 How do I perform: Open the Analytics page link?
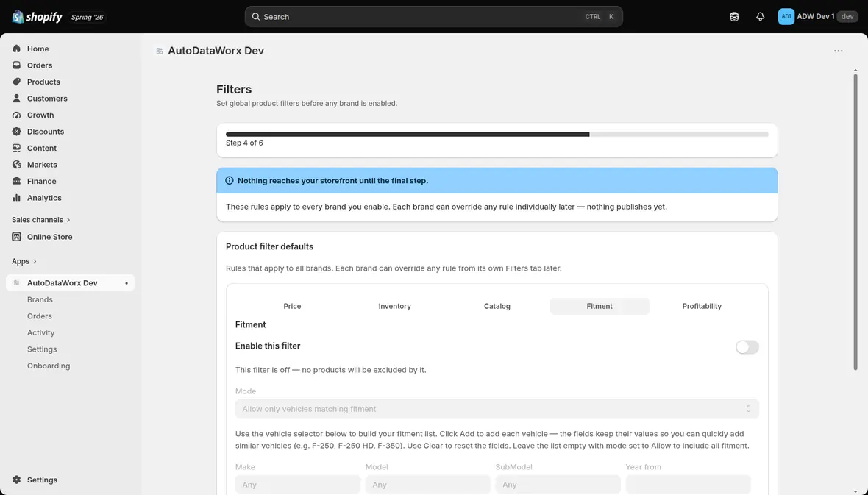click(x=44, y=198)
